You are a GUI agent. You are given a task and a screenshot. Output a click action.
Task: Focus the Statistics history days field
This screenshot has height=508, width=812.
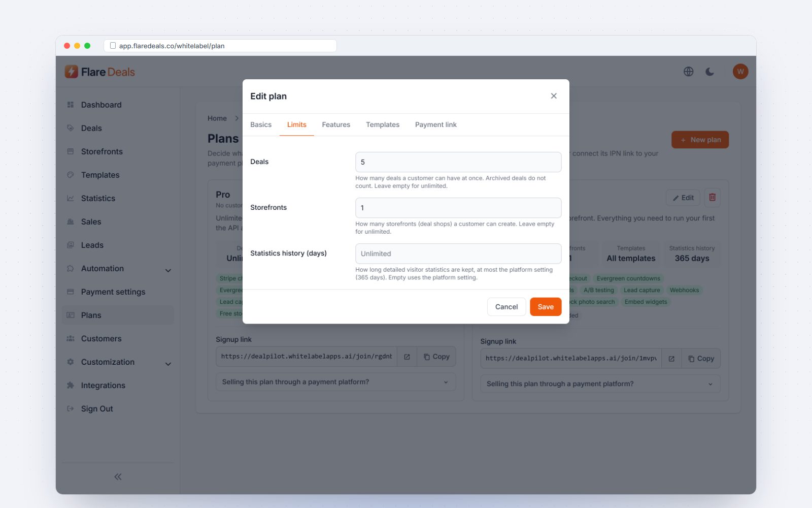[x=458, y=253]
